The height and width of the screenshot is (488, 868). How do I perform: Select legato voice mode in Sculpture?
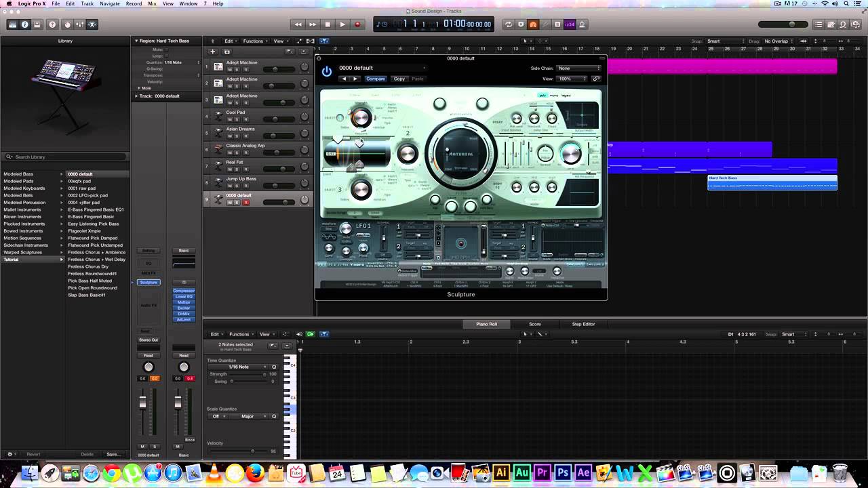tap(566, 96)
